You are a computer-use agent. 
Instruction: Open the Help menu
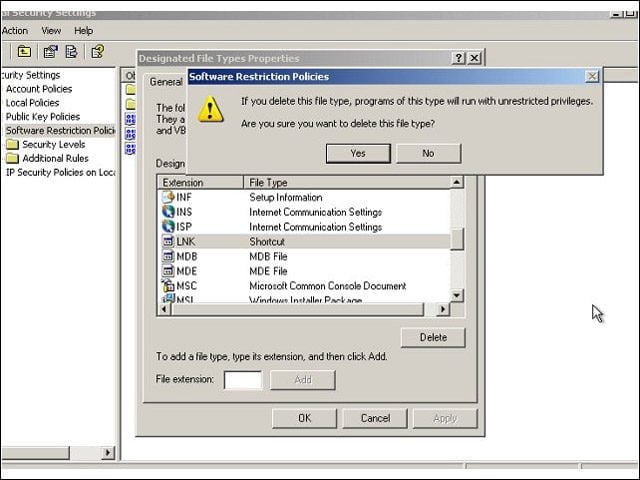coord(84,31)
